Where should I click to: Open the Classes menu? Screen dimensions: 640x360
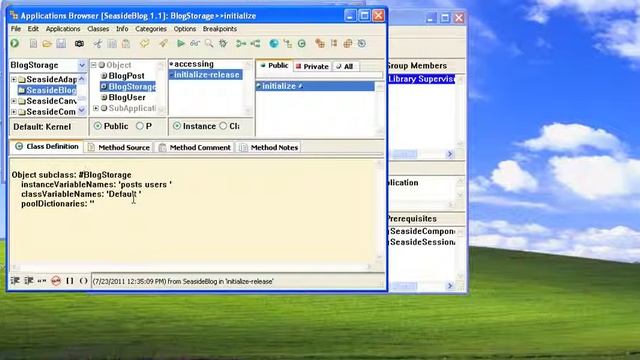point(98,29)
